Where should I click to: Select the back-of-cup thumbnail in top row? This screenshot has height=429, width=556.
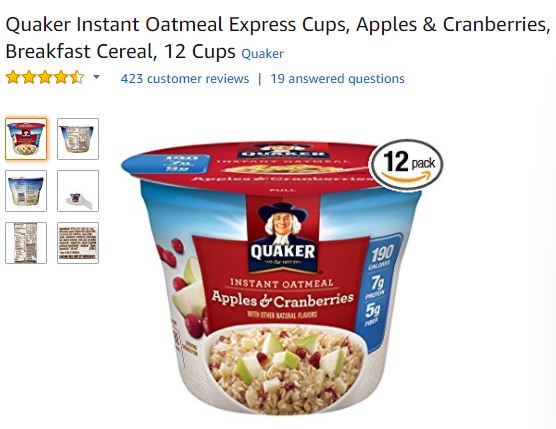[x=78, y=139]
